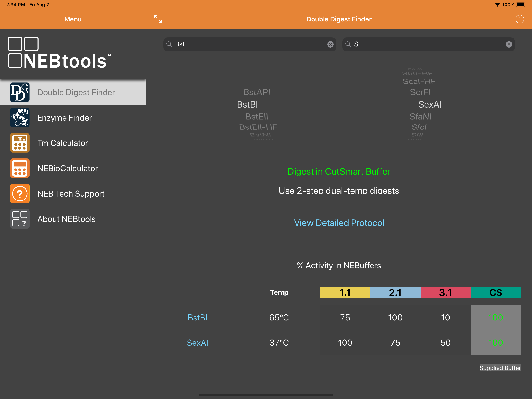Click the red 3.1 buffer header
Viewport: 532px width, 399px height.
point(446,292)
